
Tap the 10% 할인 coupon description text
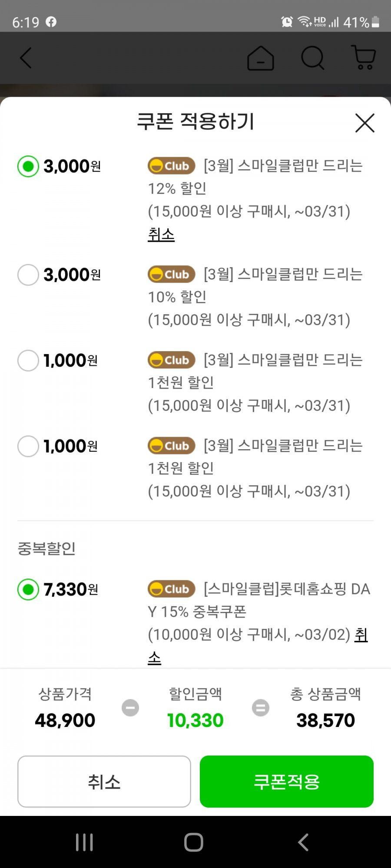coord(255,297)
